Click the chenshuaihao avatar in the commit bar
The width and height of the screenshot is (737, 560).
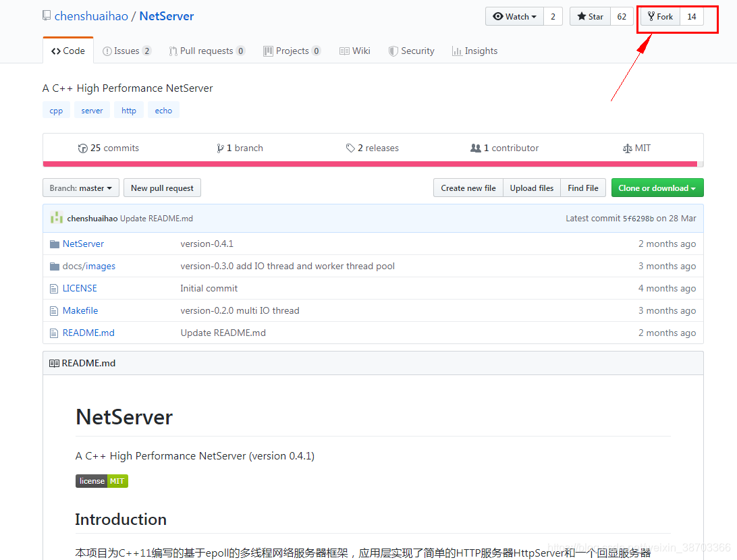[57, 217]
